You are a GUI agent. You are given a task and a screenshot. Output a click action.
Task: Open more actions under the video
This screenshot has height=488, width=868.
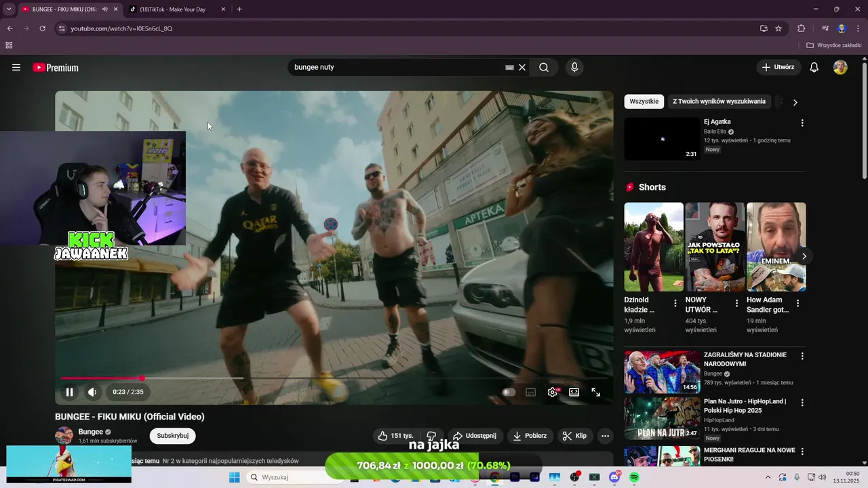tap(606, 436)
